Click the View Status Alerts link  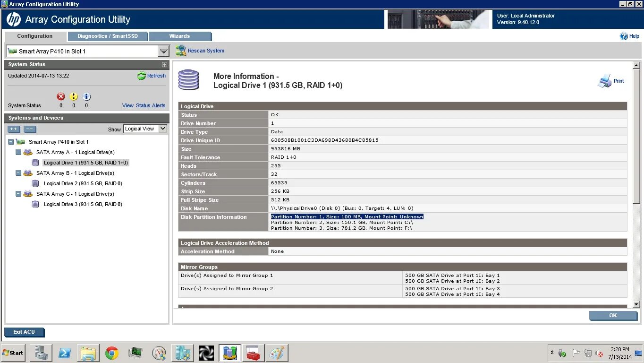[x=144, y=105]
